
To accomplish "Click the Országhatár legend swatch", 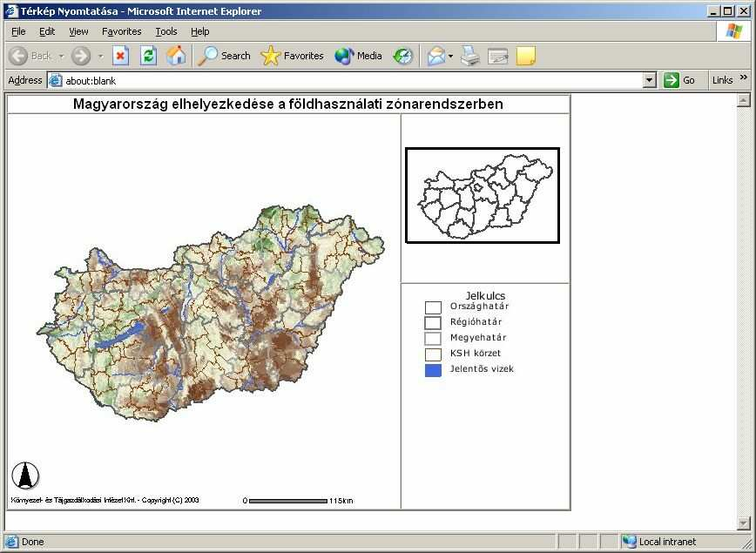I will click(433, 307).
